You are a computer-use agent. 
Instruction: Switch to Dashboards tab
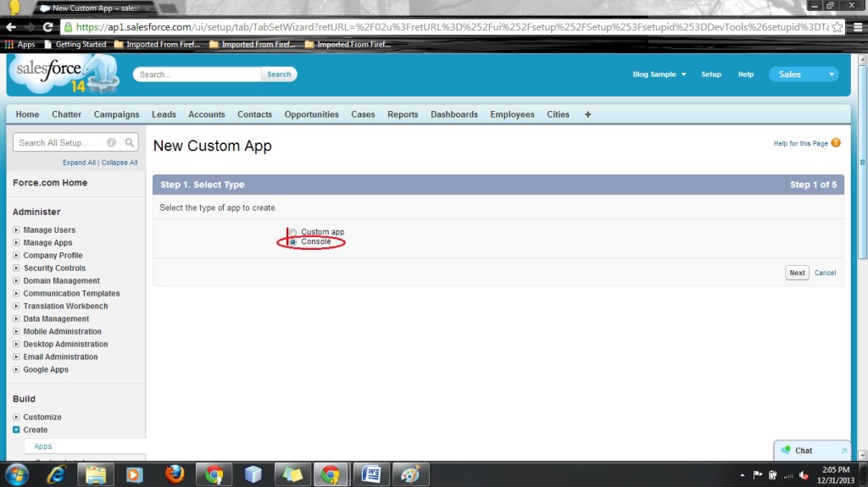tap(454, 114)
